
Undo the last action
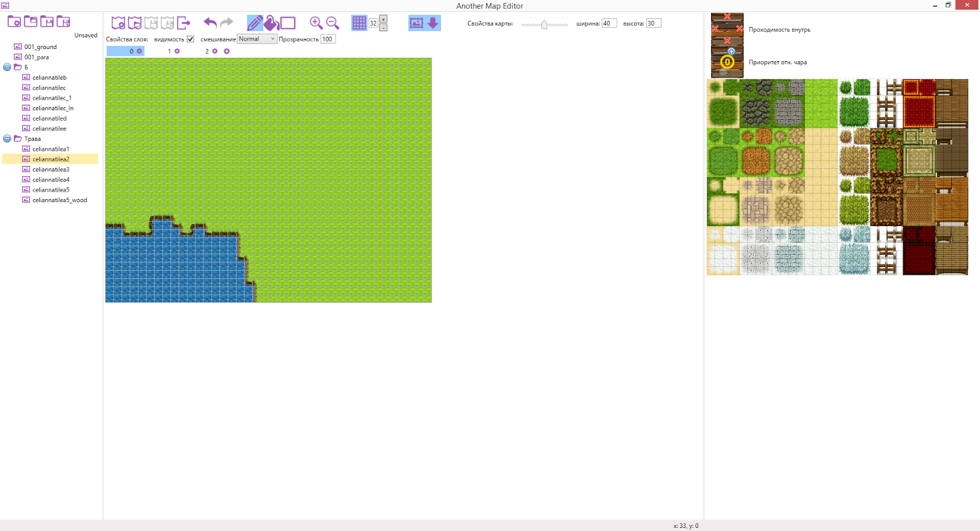(210, 23)
